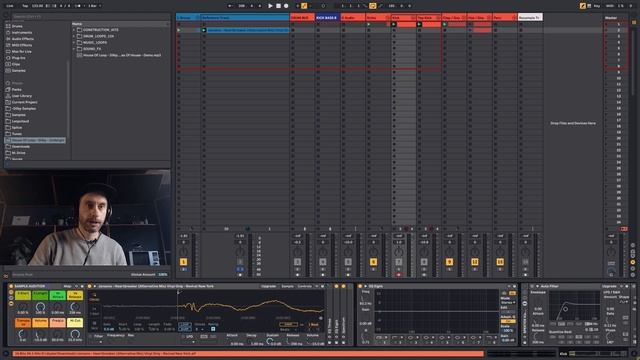Screen dimensions: 640x360
Task: Select Audio Effects category in browser
Action: [22, 39]
